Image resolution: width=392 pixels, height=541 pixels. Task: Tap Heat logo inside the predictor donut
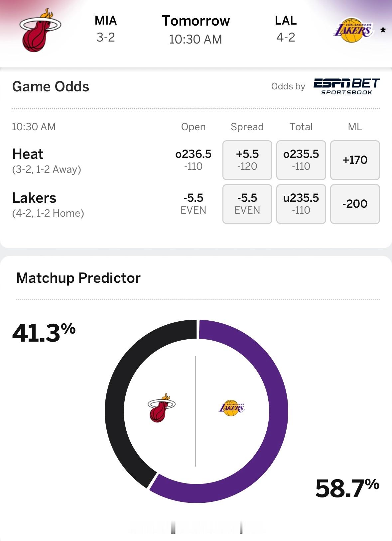[162, 408]
